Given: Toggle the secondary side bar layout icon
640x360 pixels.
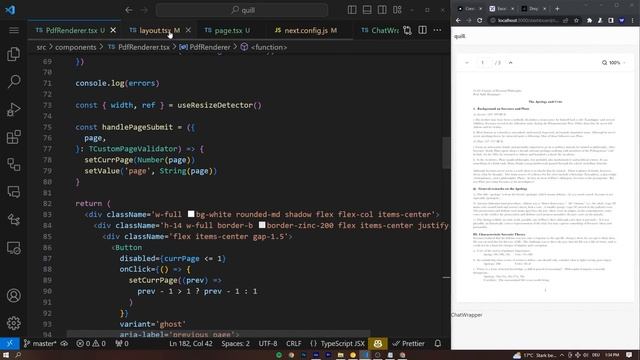Looking at the screenshot, I should (x=382, y=10).
